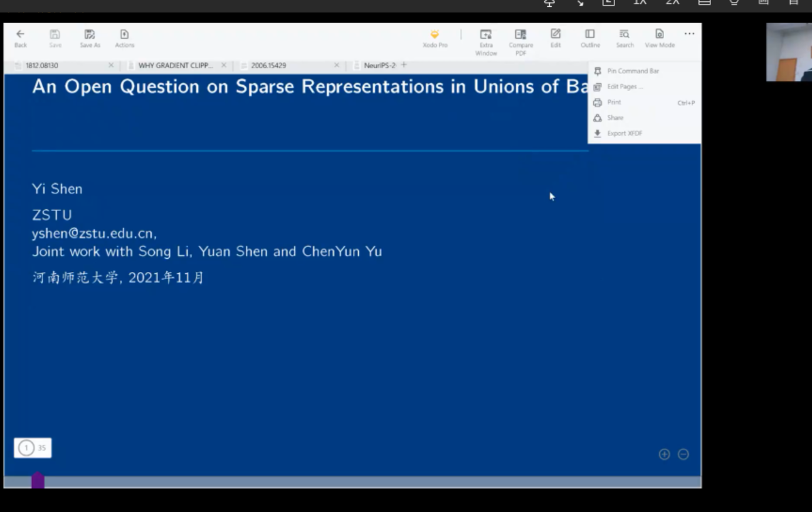Viewport: 812px width, 512px height.
Task: Close the WHY GRADIENT CLIPP... tab
Action: [x=224, y=65]
